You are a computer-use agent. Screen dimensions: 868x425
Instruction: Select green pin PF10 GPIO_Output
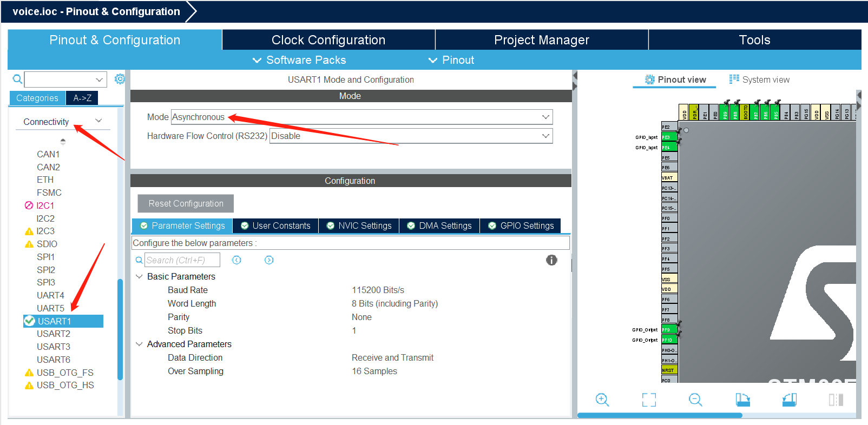pyautogui.click(x=669, y=340)
